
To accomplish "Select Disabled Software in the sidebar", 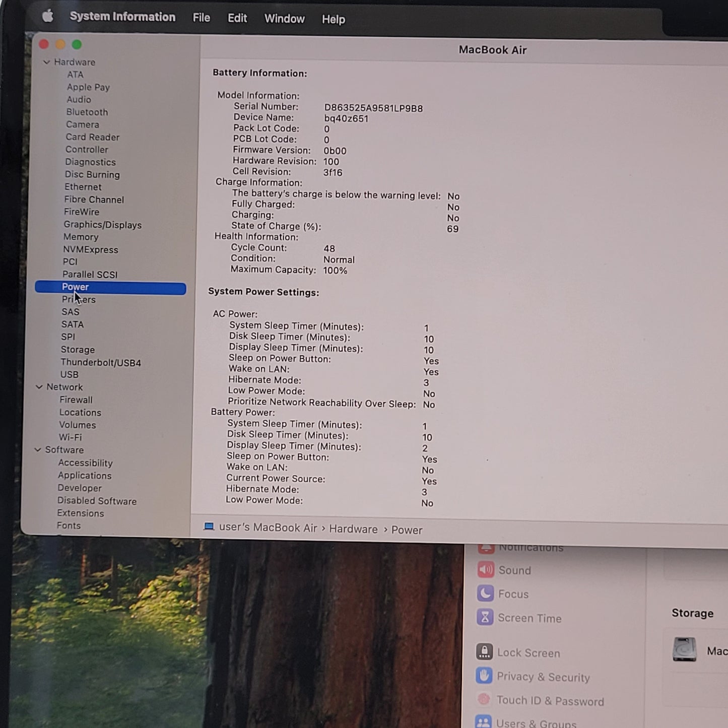I will pos(97,501).
